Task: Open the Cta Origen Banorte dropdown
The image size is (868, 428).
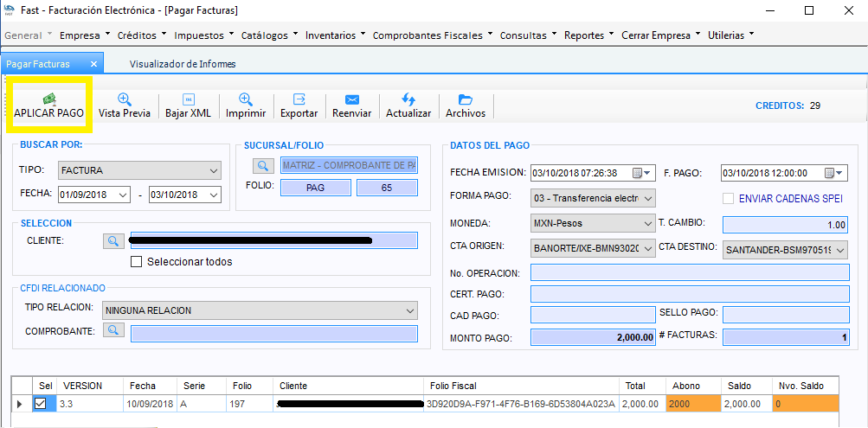Action: (x=649, y=249)
